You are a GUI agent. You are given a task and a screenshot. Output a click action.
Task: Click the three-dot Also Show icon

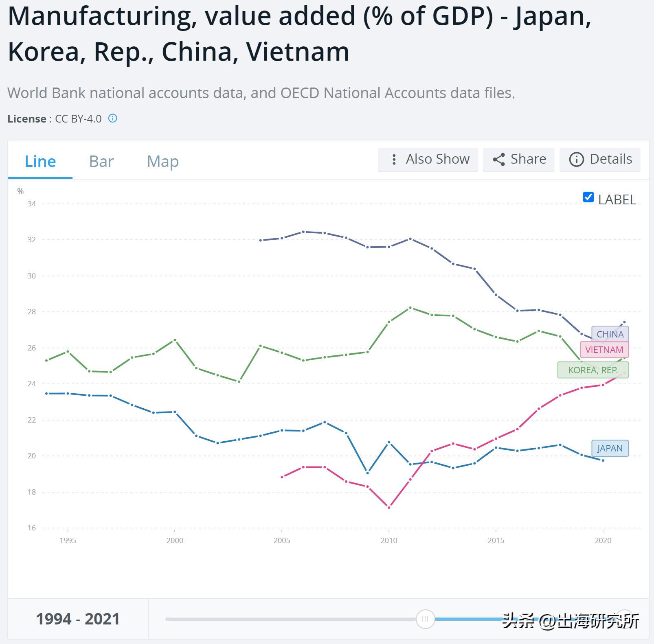pyautogui.click(x=394, y=159)
